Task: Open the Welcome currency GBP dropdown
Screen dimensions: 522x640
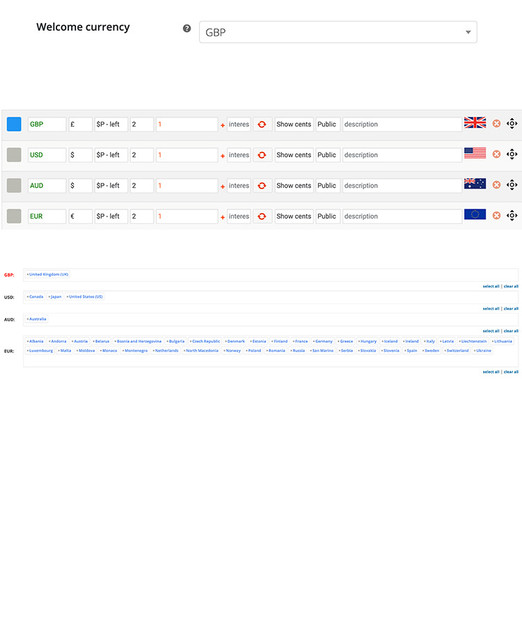Action: (338, 32)
